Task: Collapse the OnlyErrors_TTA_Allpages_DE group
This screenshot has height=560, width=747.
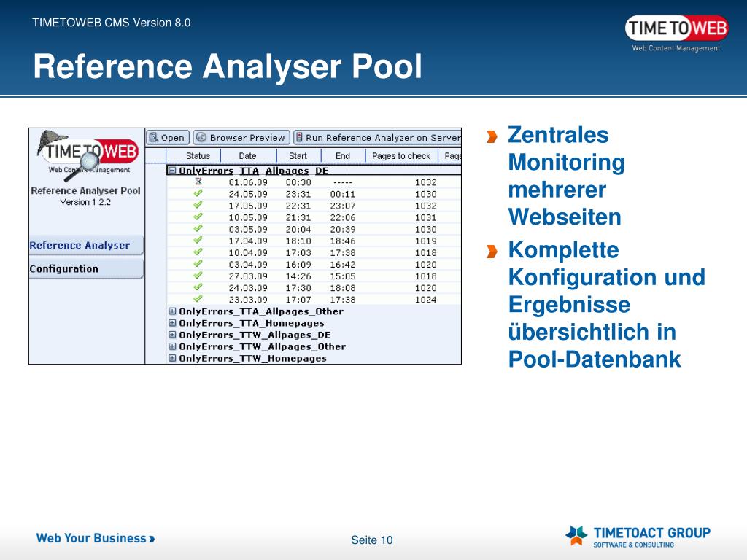Action: tap(172, 171)
